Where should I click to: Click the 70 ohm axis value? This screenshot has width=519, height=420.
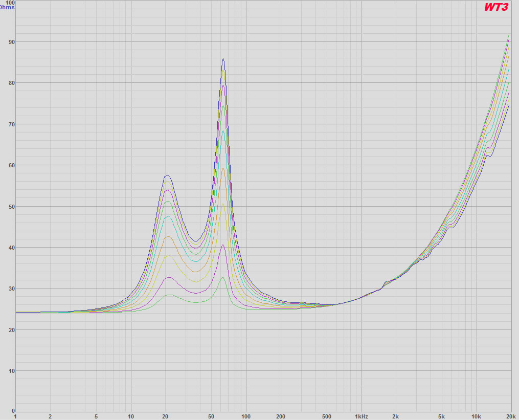coord(12,124)
